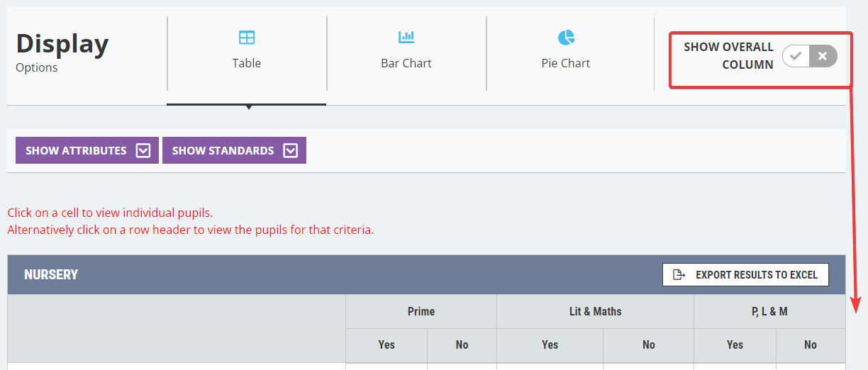Screen dimensions: 868x370
Task: Select the Lit & Maths column header
Action: click(x=595, y=312)
